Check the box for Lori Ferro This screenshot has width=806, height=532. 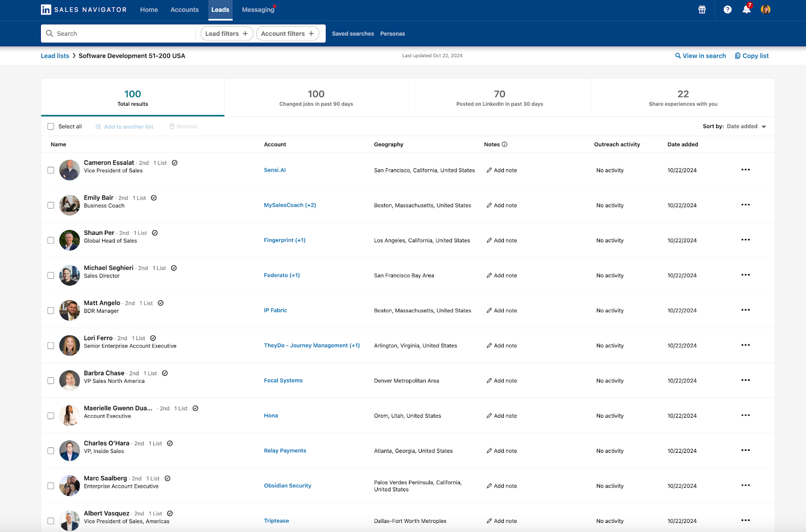click(51, 346)
